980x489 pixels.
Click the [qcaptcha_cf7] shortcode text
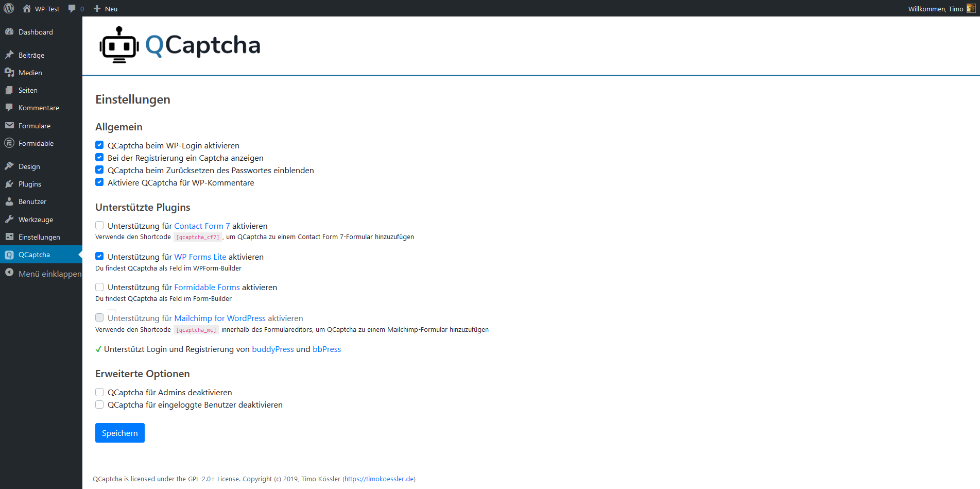click(x=198, y=237)
